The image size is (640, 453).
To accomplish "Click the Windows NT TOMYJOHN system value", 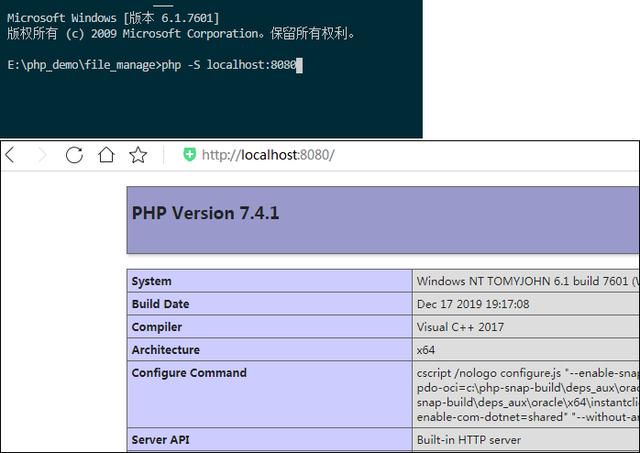I will click(528, 281).
